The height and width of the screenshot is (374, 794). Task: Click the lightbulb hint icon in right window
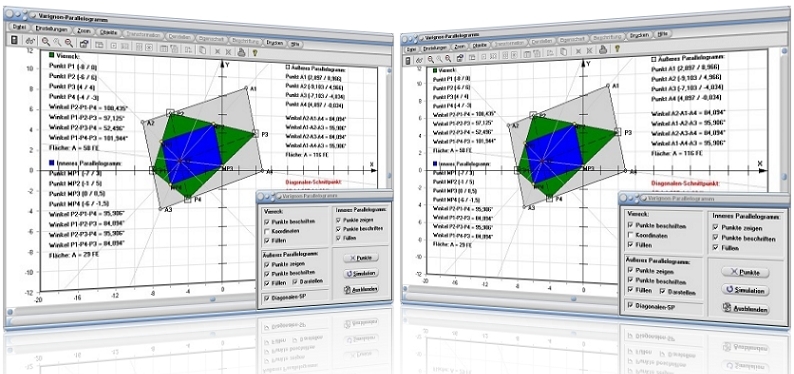coord(617,48)
